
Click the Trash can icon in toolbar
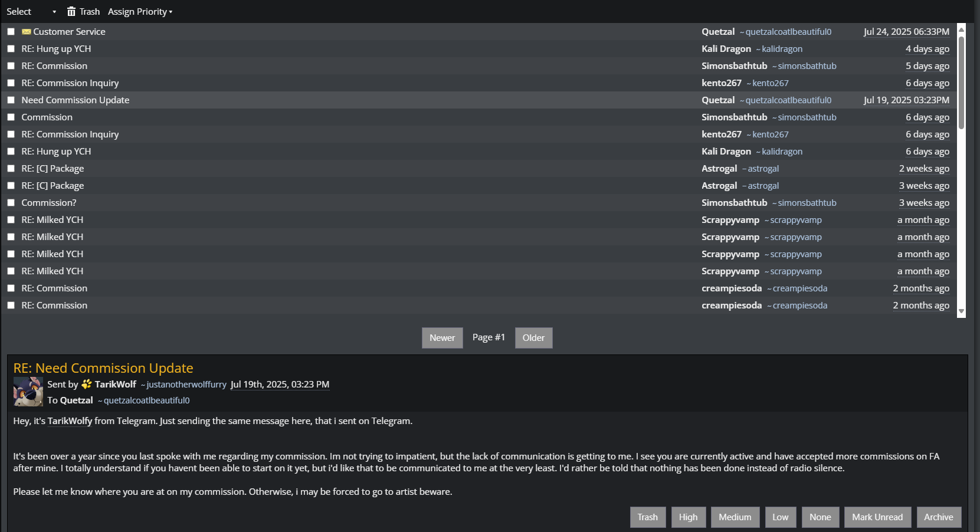pyautogui.click(x=71, y=11)
